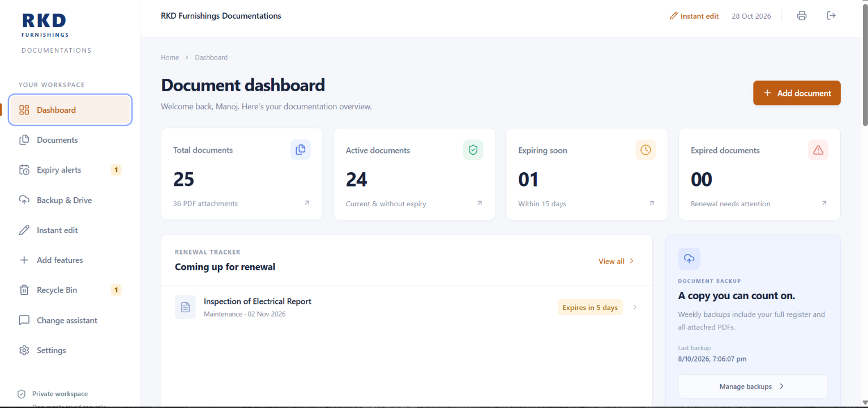This screenshot has width=868, height=408.
Task: Open Change assistant in the sidebar
Action: click(70, 320)
